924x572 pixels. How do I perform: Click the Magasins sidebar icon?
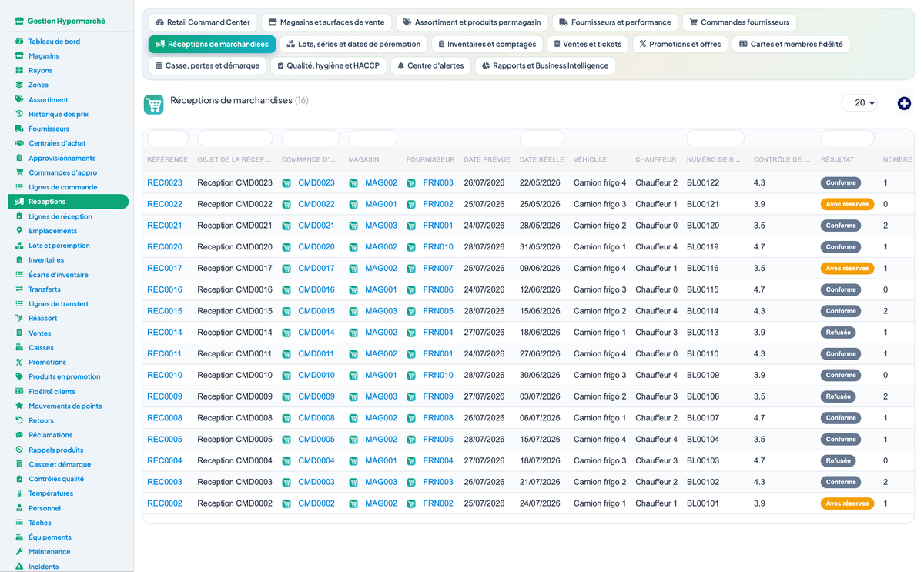pyautogui.click(x=19, y=55)
